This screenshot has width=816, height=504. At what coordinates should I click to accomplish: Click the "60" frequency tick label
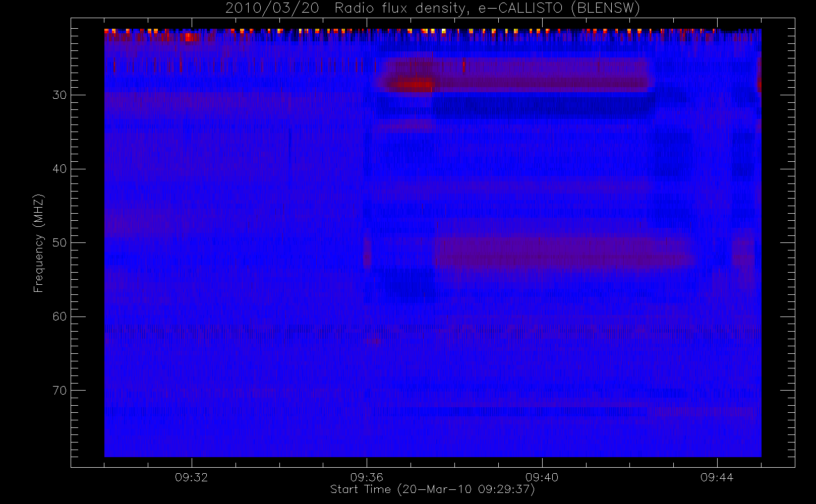coord(60,317)
